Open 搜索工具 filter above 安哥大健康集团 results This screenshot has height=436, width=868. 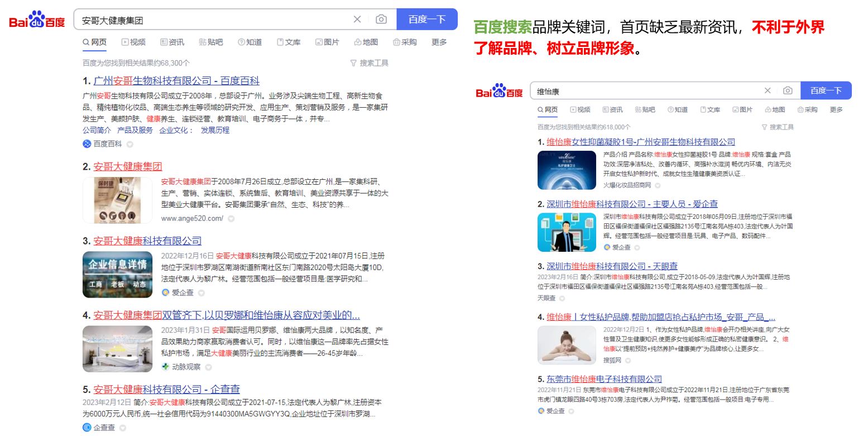369,63
